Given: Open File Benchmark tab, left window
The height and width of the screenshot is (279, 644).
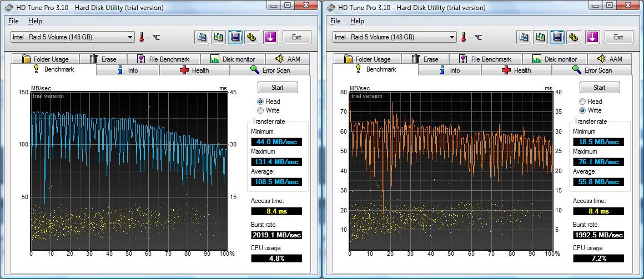Looking at the screenshot, I should [x=164, y=59].
